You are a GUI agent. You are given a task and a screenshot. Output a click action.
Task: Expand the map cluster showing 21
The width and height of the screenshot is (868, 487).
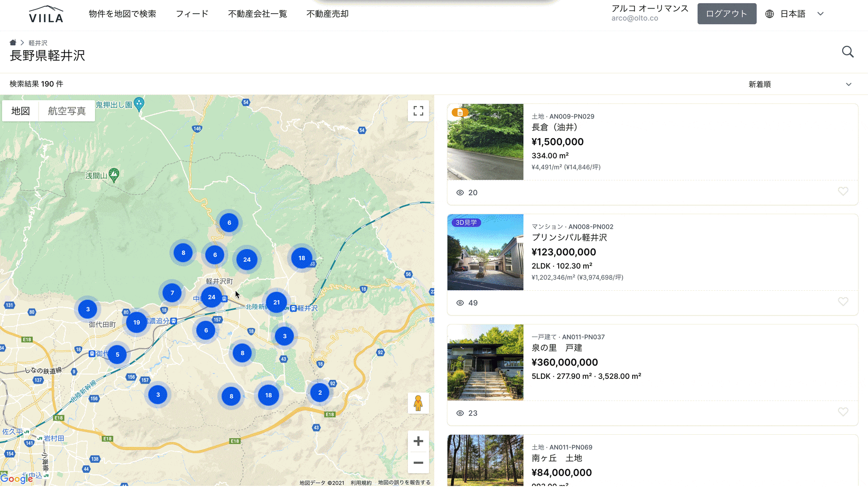pos(276,302)
